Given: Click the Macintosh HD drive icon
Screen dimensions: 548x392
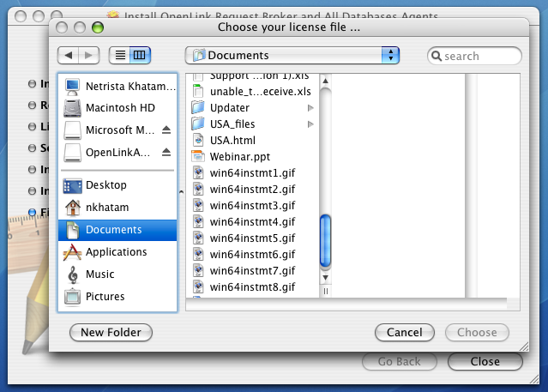Looking at the screenshot, I should [x=72, y=108].
